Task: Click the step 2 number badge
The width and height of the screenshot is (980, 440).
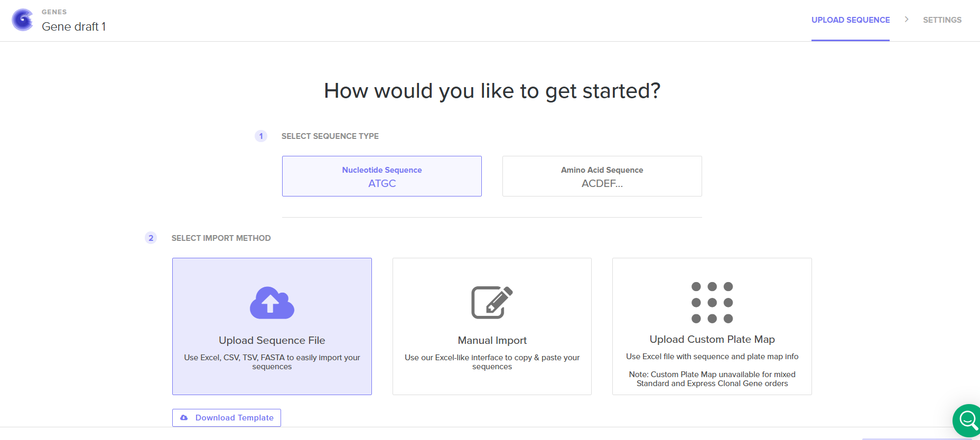Action: point(151,238)
